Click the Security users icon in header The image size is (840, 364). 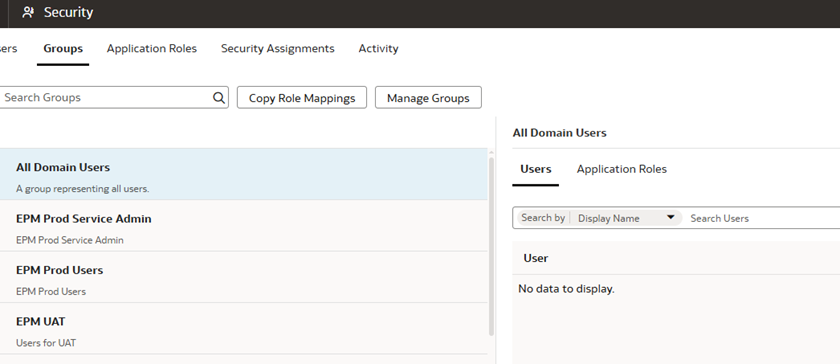(28, 12)
